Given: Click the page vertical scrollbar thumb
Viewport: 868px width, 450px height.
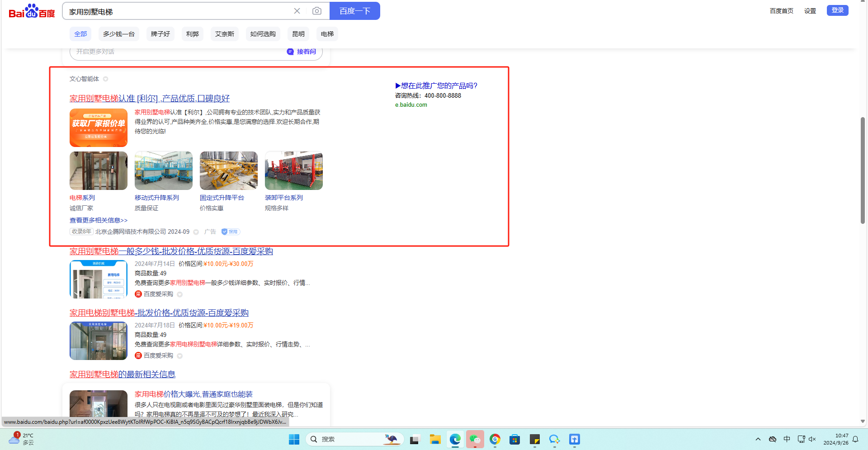Looking at the screenshot, I should [863, 171].
